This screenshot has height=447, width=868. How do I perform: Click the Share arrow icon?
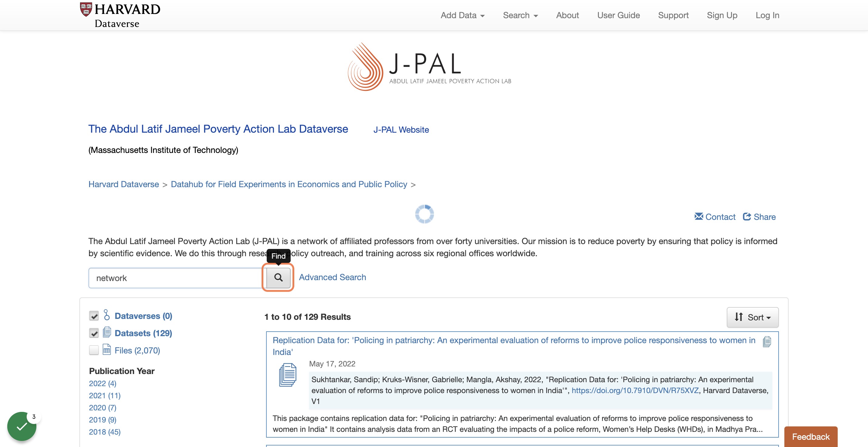(x=747, y=217)
